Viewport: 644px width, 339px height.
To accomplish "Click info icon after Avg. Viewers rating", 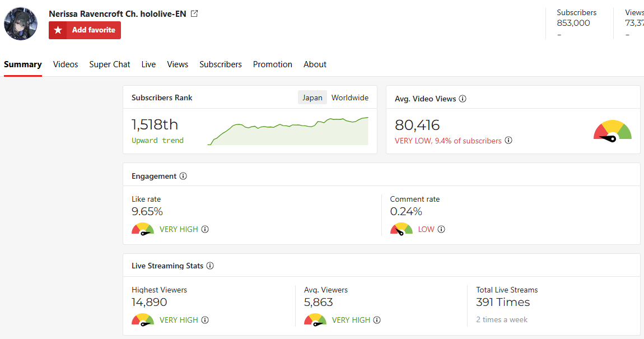I will pyautogui.click(x=377, y=320).
